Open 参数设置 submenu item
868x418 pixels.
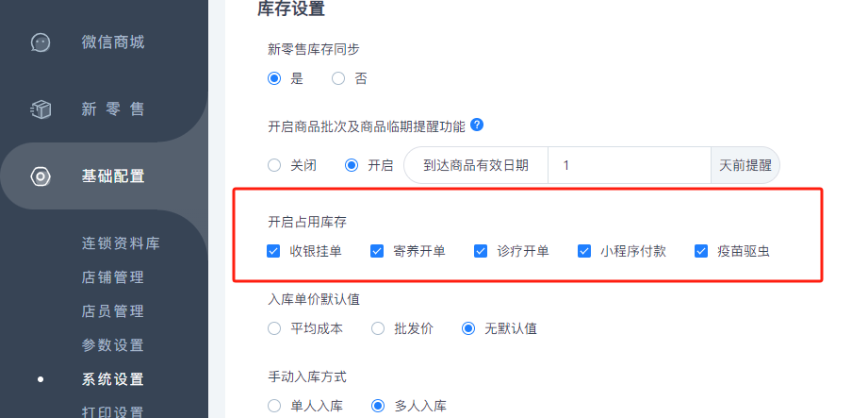coord(113,344)
